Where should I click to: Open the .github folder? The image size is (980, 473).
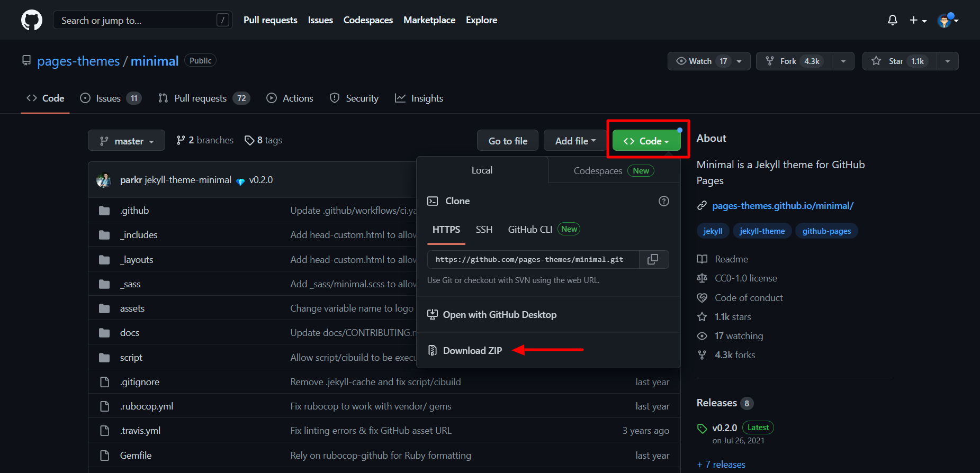click(134, 211)
